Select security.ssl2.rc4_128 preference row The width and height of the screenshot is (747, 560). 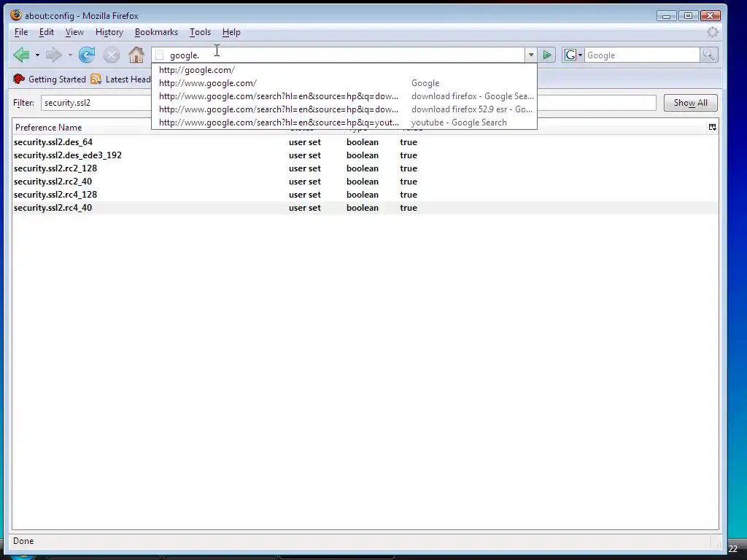click(365, 194)
